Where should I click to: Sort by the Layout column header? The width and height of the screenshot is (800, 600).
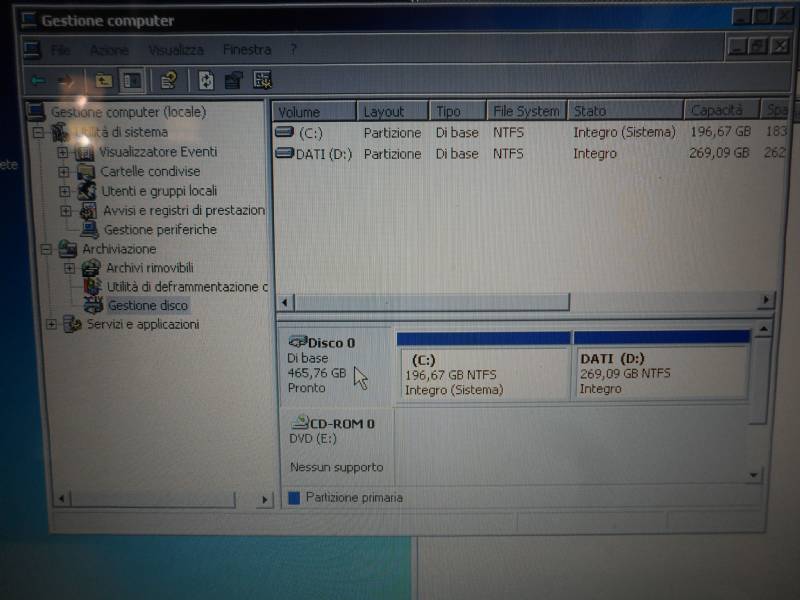tap(392, 112)
